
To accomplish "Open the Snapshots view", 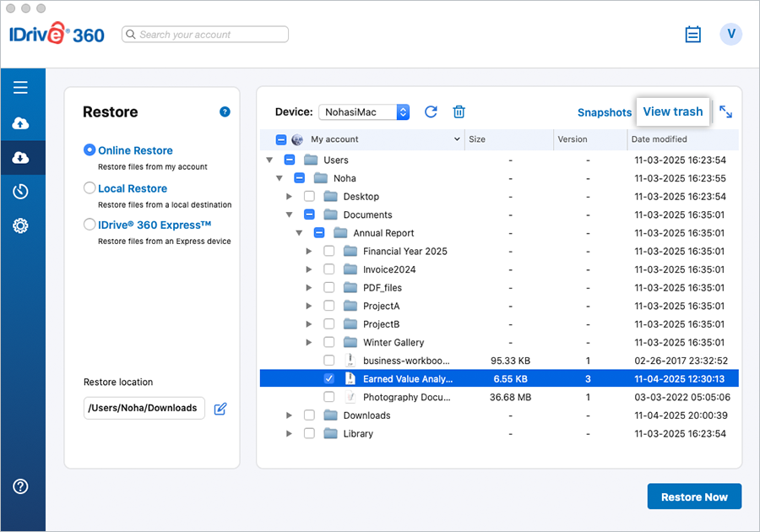I will tap(604, 112).
